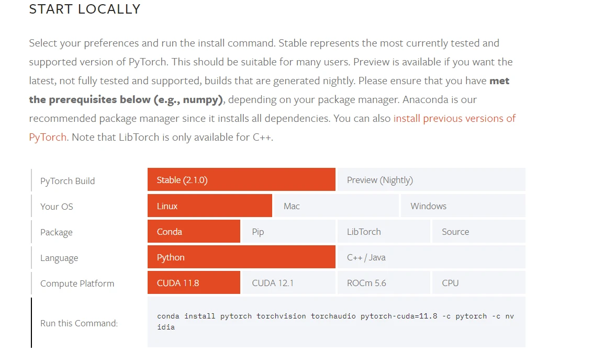Select the Stable (2.1.0) build option

(241, 180)
